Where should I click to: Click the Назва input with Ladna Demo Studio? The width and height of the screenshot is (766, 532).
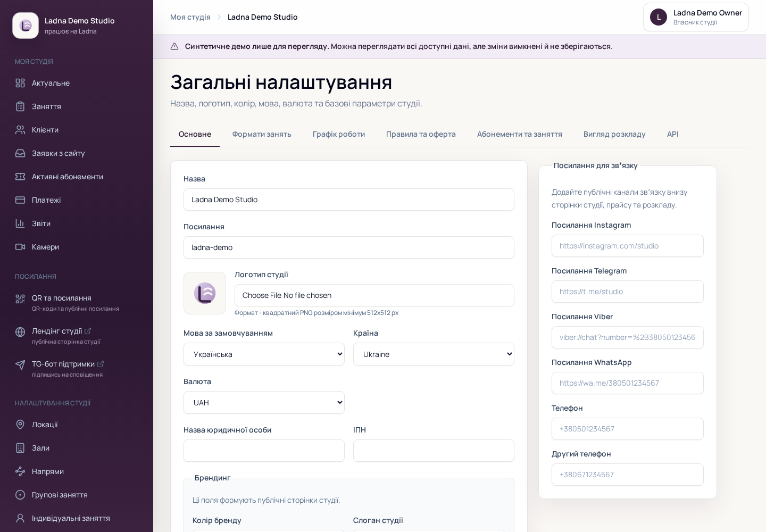point(349,199)
